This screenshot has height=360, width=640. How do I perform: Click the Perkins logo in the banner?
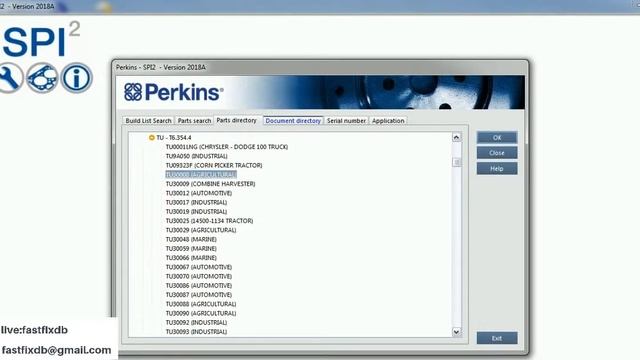[173, 92]
